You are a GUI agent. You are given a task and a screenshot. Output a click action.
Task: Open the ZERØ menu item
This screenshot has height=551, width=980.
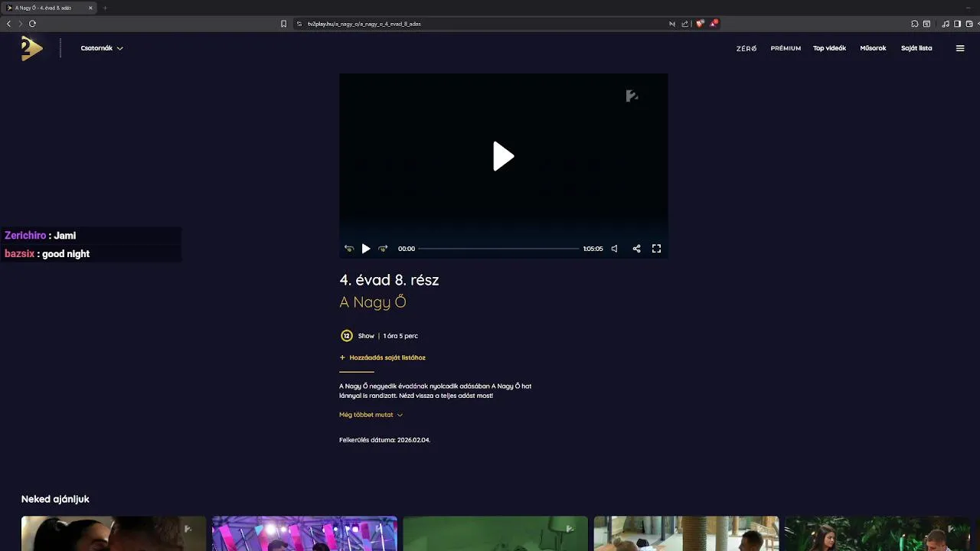[x=746, y=48]
